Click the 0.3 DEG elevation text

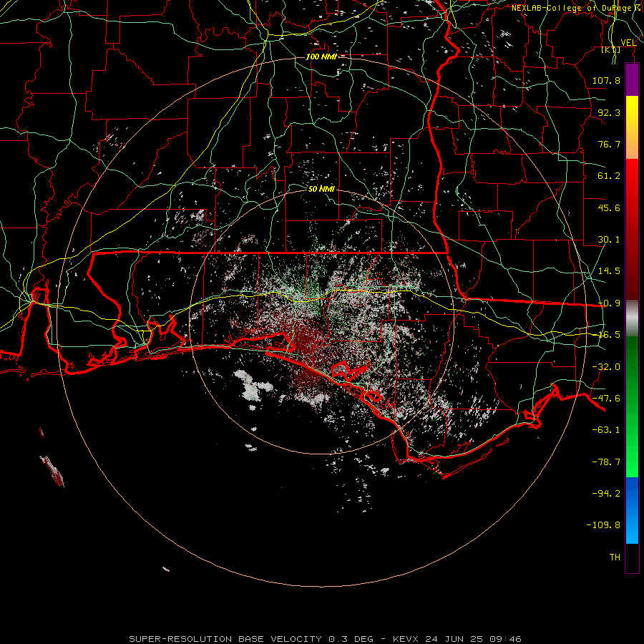coord(351,639)
